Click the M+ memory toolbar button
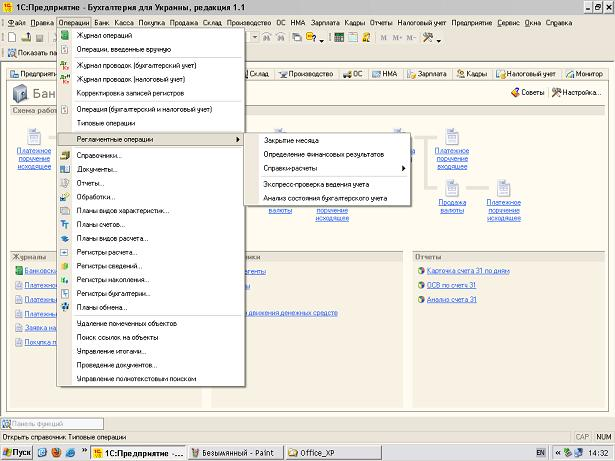The image size is (615, 461). click(397, 38)
